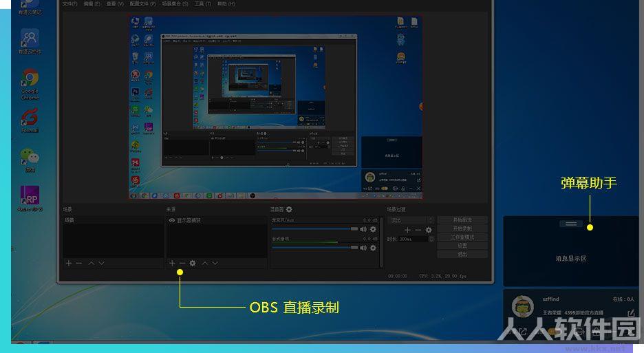Open the mixer header settings gear
The width and height of the screenshot is (644, 353).
point(289,209)
